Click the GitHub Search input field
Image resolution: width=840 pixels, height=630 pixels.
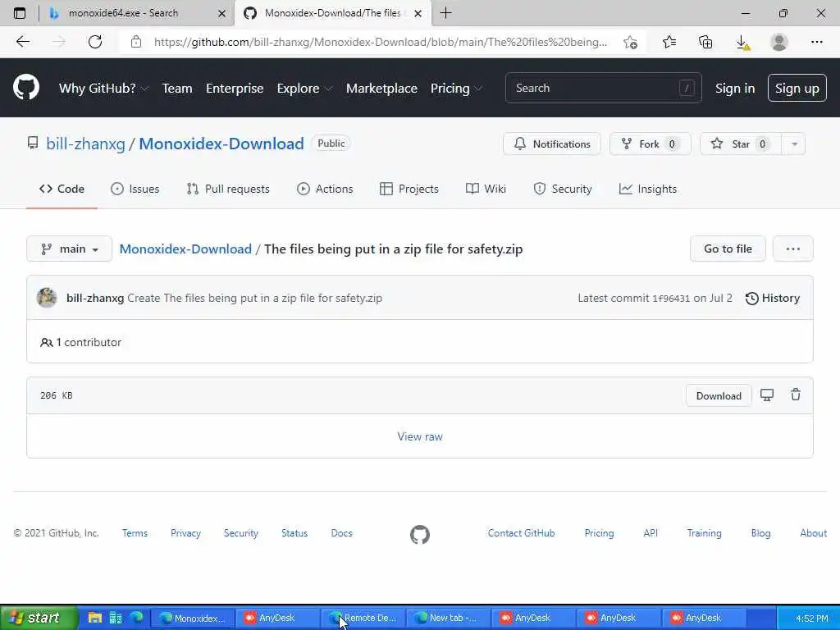point(603,88)
